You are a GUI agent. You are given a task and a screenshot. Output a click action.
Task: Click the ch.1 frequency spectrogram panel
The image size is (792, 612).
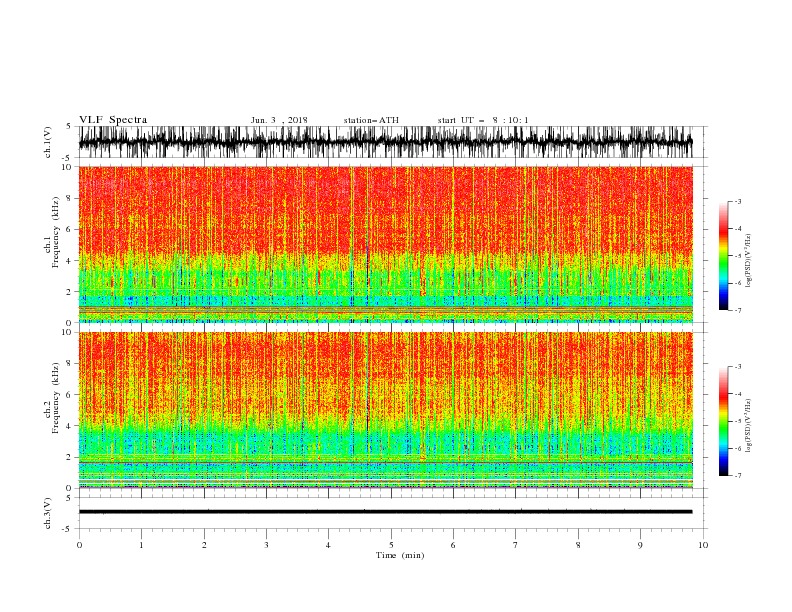386,244
